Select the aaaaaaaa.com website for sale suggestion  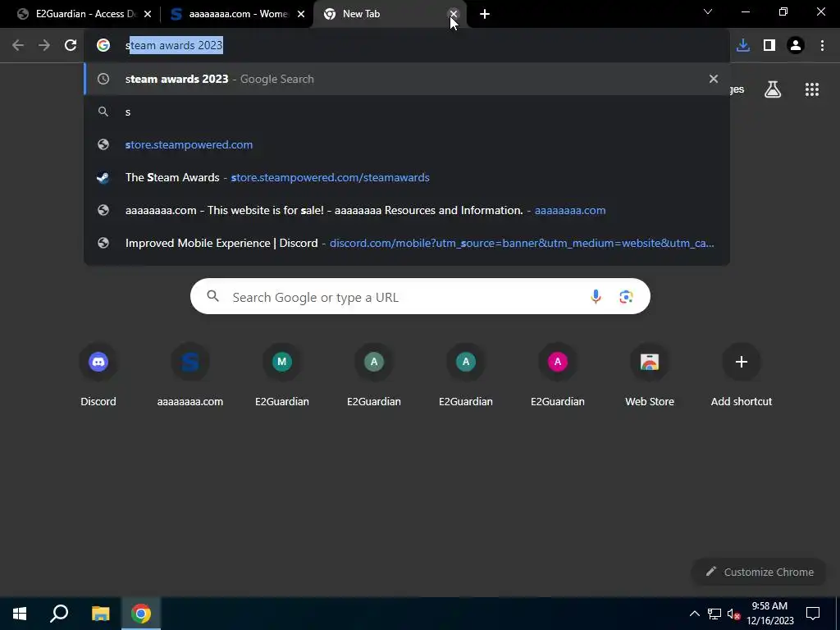pyautogui.click(x=407, y=210)
